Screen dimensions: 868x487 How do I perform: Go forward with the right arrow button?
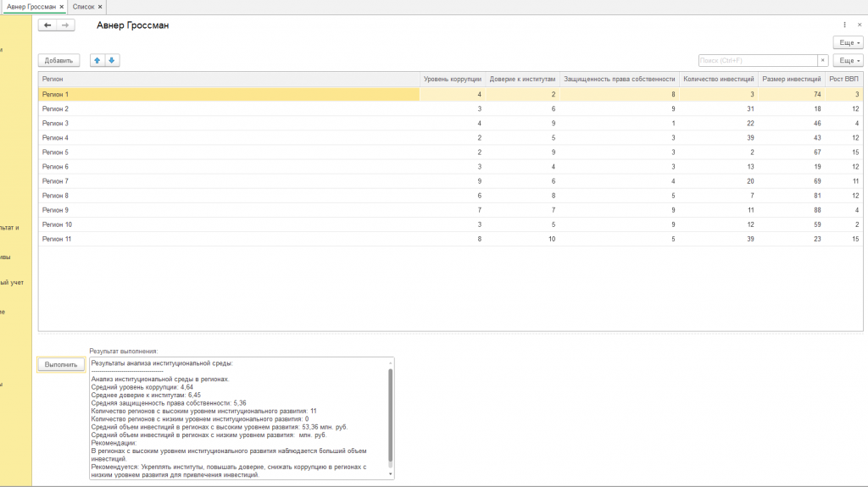65,25
